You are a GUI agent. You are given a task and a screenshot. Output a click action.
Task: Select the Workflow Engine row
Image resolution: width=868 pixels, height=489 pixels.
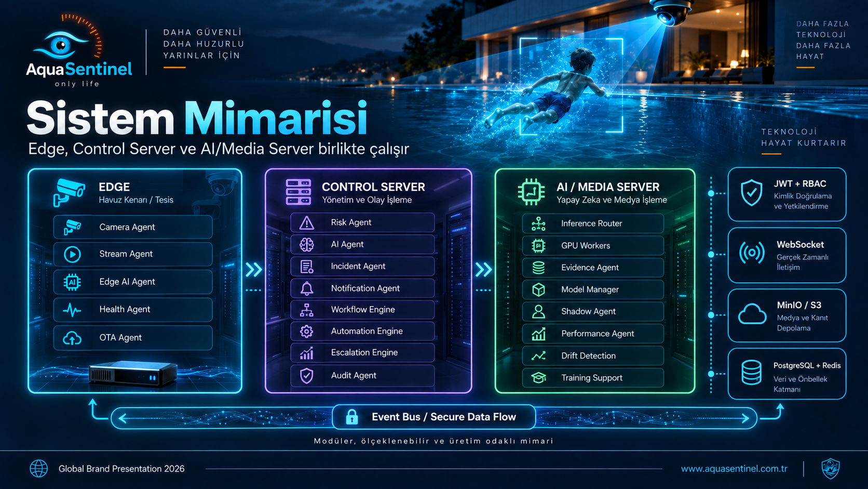click(362, 310)
